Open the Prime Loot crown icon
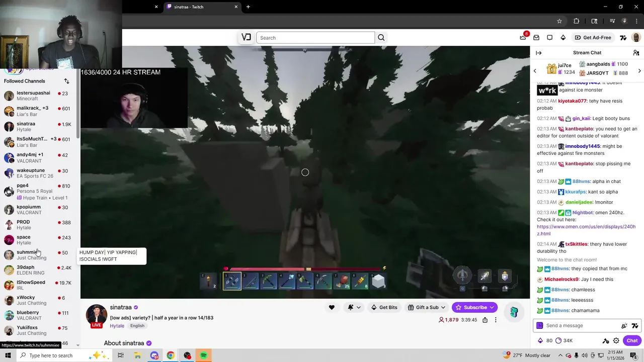The image size is (644, 362). pyautogui.click(x=523, y=38)
